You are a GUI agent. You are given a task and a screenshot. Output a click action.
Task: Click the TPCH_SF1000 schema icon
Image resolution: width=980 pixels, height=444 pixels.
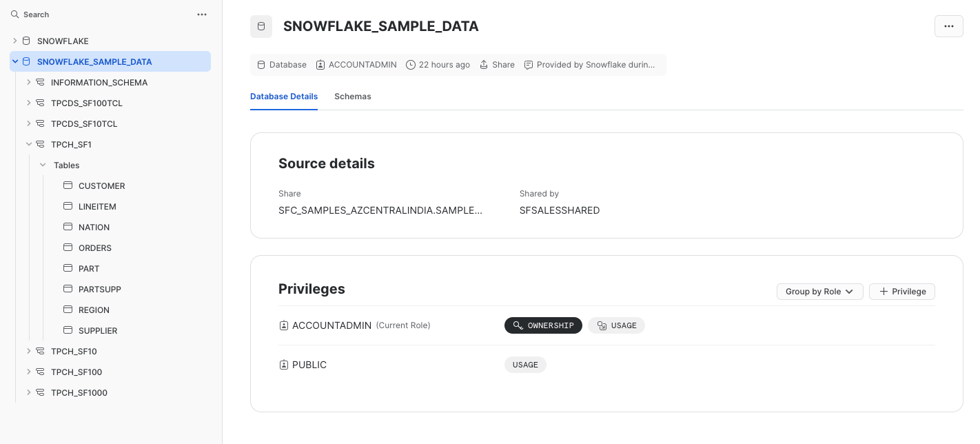pos(40,392)
